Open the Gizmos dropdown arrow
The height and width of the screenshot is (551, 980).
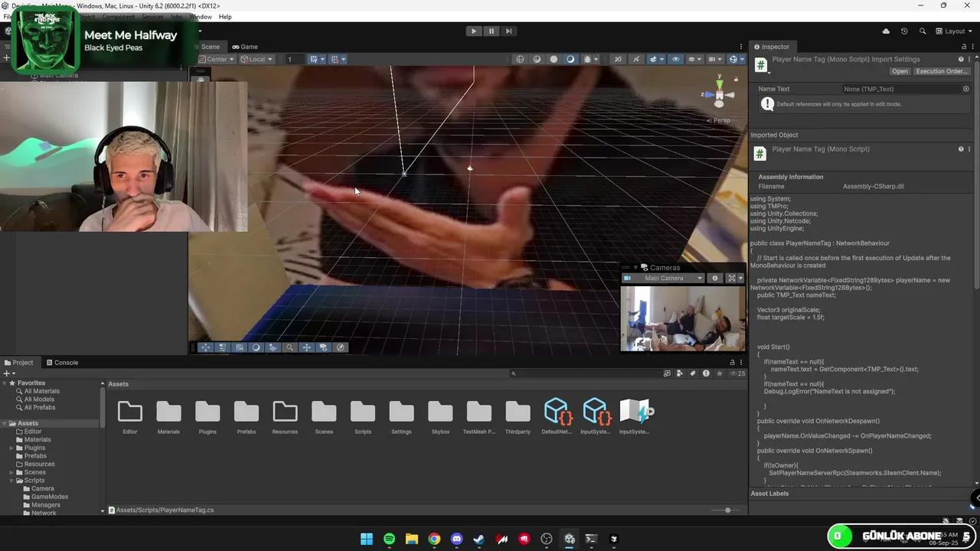741,60
